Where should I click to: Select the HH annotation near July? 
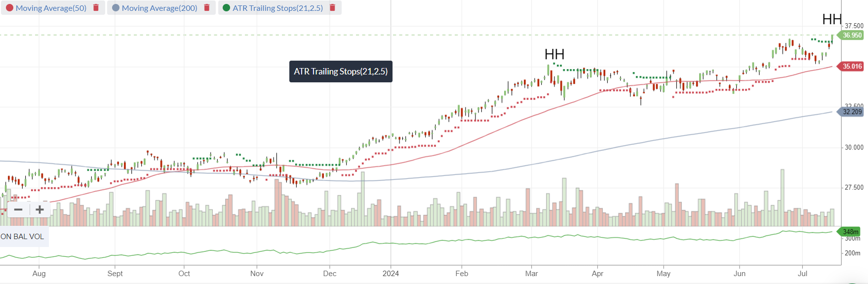tap(832, 19)
